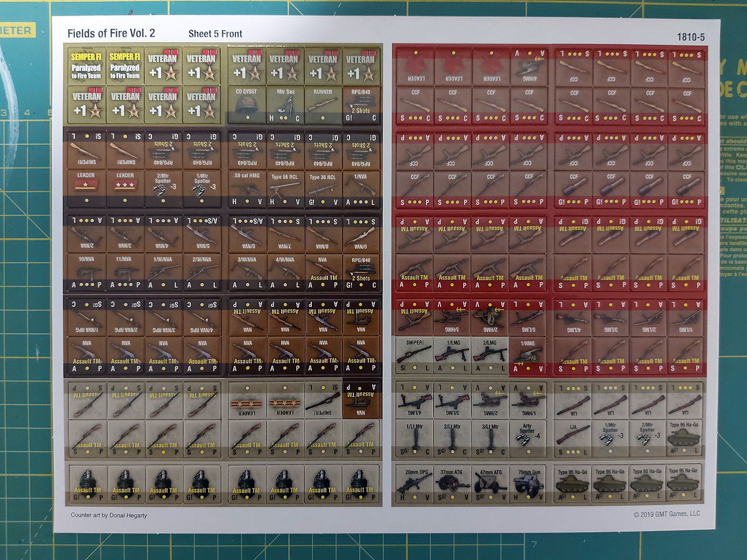Click the 3/Lt Mtr counter
The width and height of the screenshot is (747, 560).
490,439
